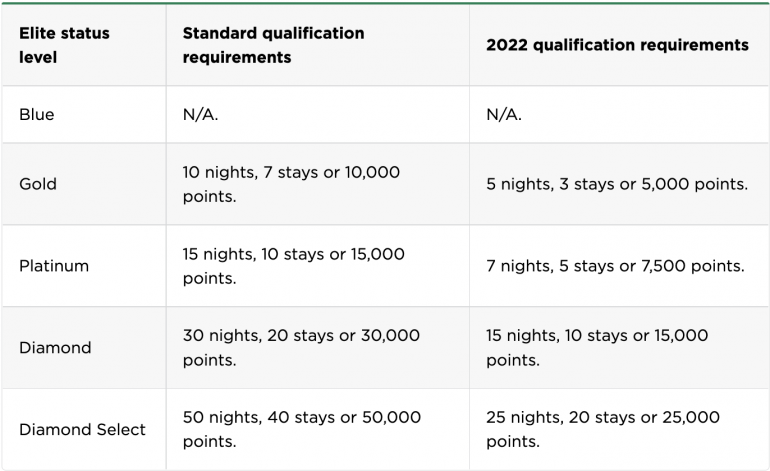Click the 'Diamond Select' status level cell
The image size is (770, 471).
tap(82, 430)
